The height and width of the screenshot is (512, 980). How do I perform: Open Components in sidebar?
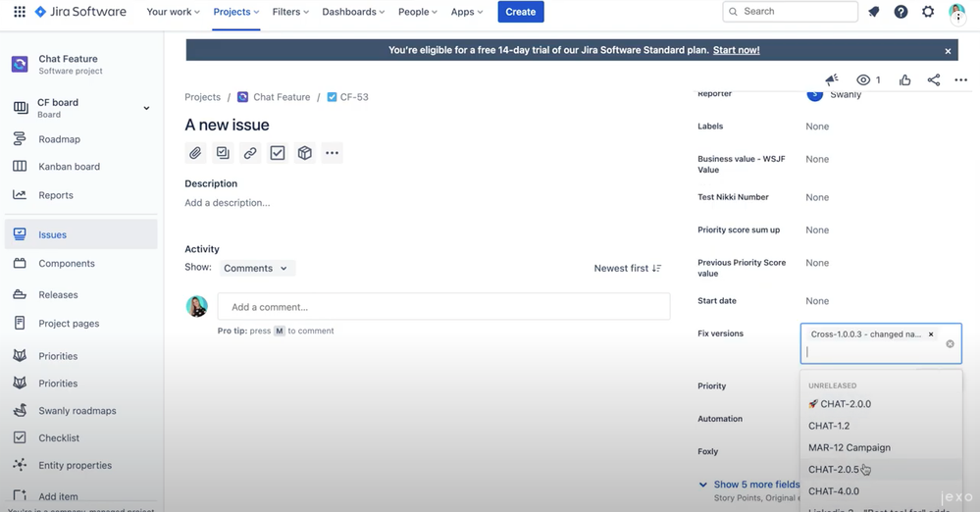pyautogui.click(x=81, y=263)
